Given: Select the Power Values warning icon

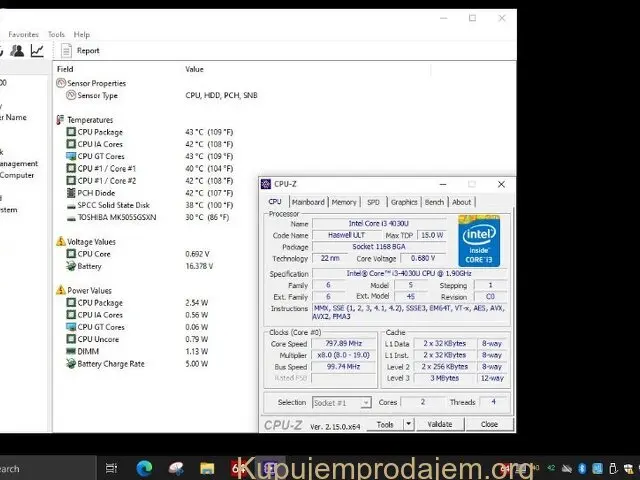Looking at the screenshot, I should tap(61, 291).
